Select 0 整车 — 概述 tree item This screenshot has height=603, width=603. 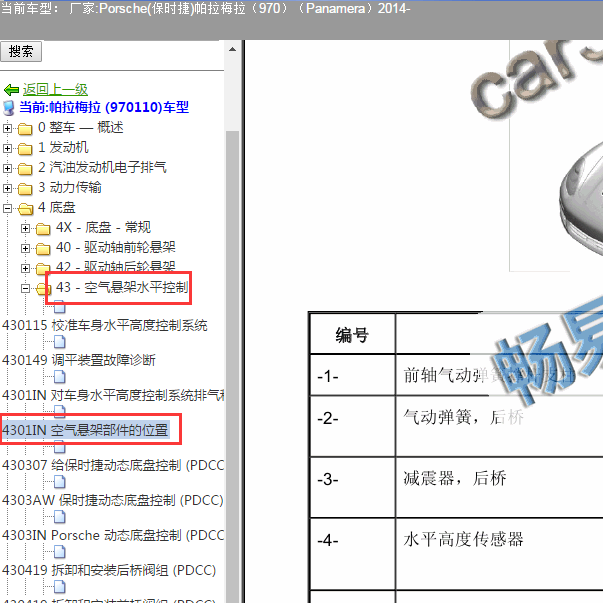click(x=81, y=127)
